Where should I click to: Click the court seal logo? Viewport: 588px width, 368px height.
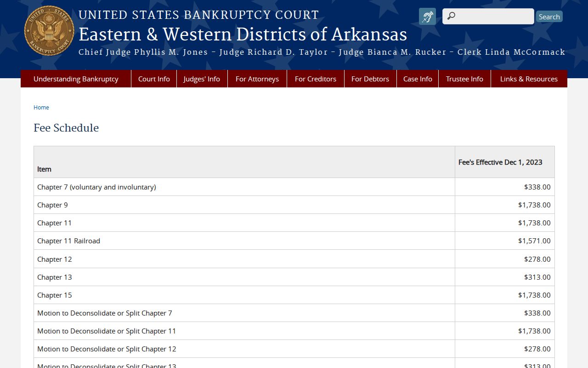click(x=49, y=31)
